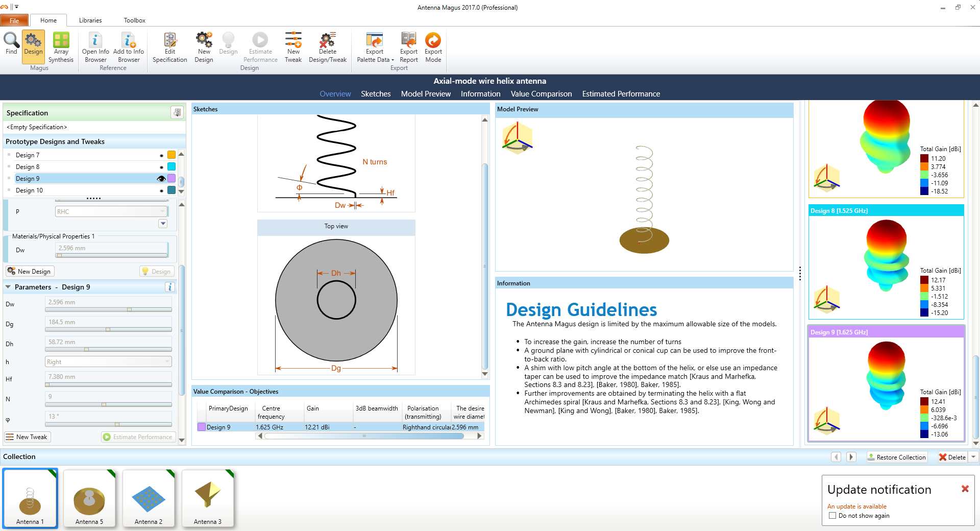Enable 'Do not show again' checkbox
980x531 pixels.
pos(832,516)
